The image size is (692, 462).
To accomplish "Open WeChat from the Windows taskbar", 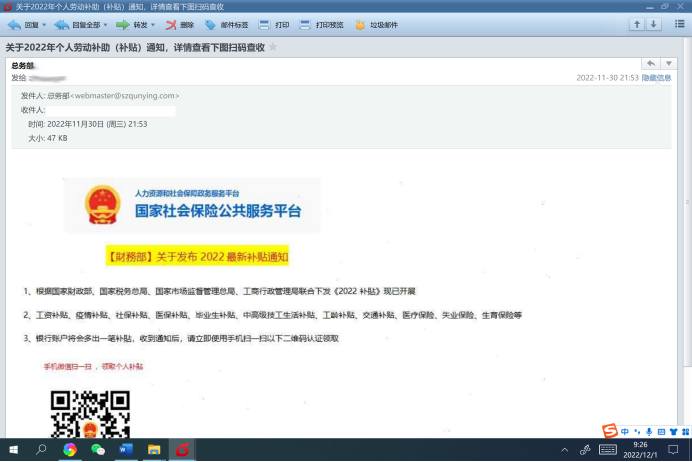I will click(x=98, y=450).
